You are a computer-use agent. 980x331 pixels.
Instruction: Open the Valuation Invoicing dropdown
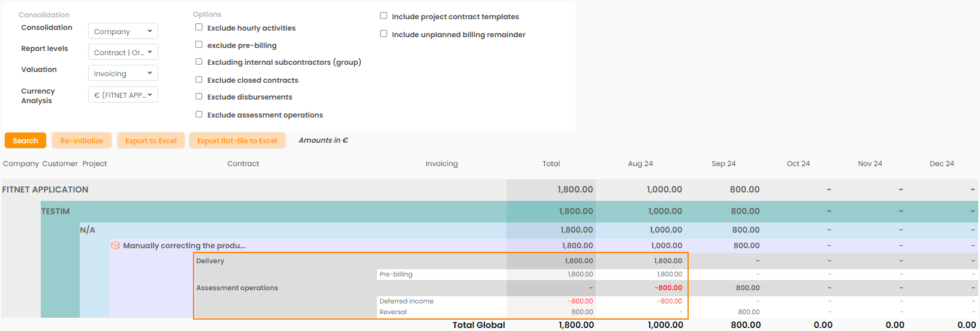point(123,73)
